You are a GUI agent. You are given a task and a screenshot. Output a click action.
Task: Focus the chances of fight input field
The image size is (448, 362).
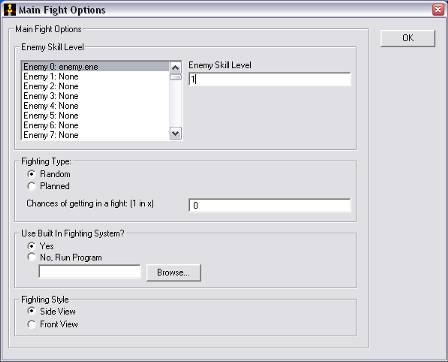tap(270, 205)
